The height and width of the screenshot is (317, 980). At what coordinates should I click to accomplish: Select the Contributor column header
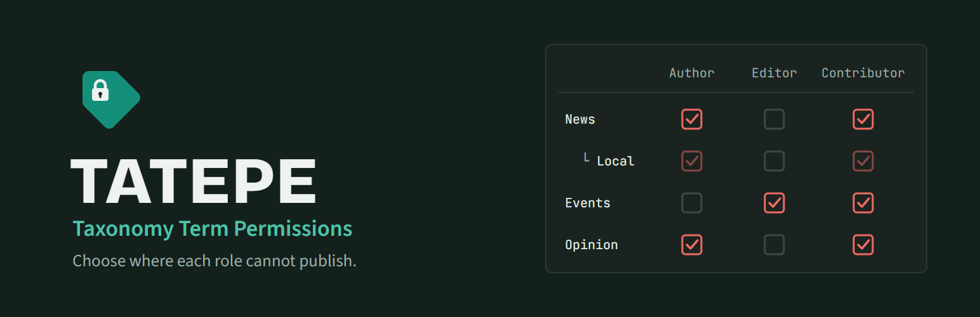click(863, 73)
